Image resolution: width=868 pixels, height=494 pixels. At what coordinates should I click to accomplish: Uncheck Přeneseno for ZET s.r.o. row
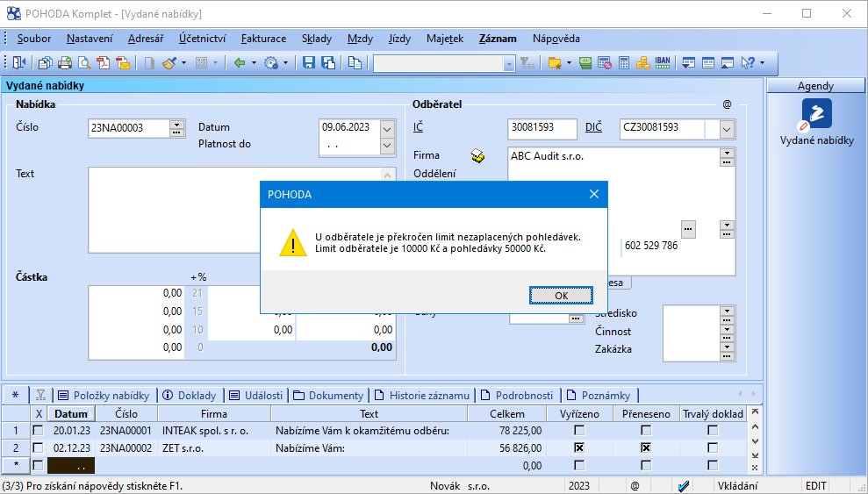tap(646, 448)
